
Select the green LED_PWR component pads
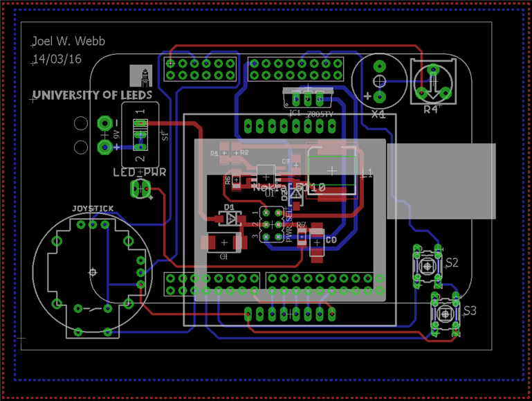pyautogui.click(x=140, y=188)
